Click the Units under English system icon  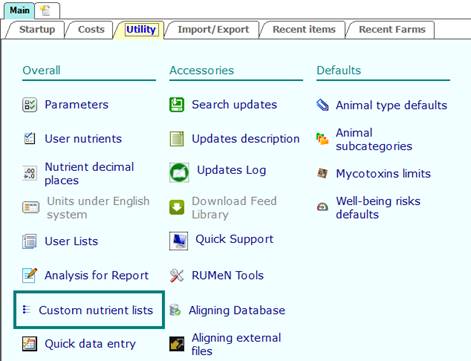pos(31,207)
